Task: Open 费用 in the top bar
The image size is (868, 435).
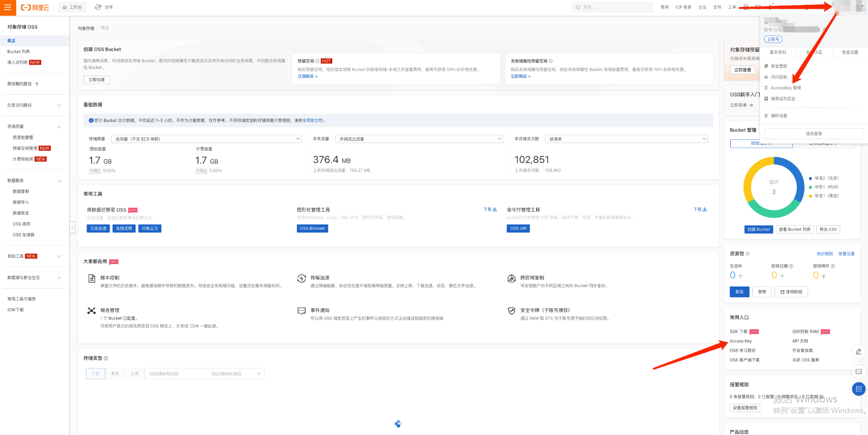Action: coord(665,7)
